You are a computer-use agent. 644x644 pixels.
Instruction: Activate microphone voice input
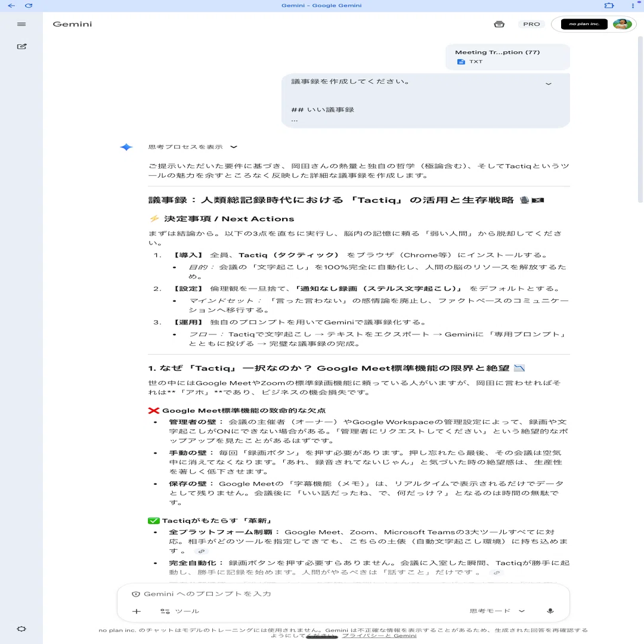tap(550, 611)
